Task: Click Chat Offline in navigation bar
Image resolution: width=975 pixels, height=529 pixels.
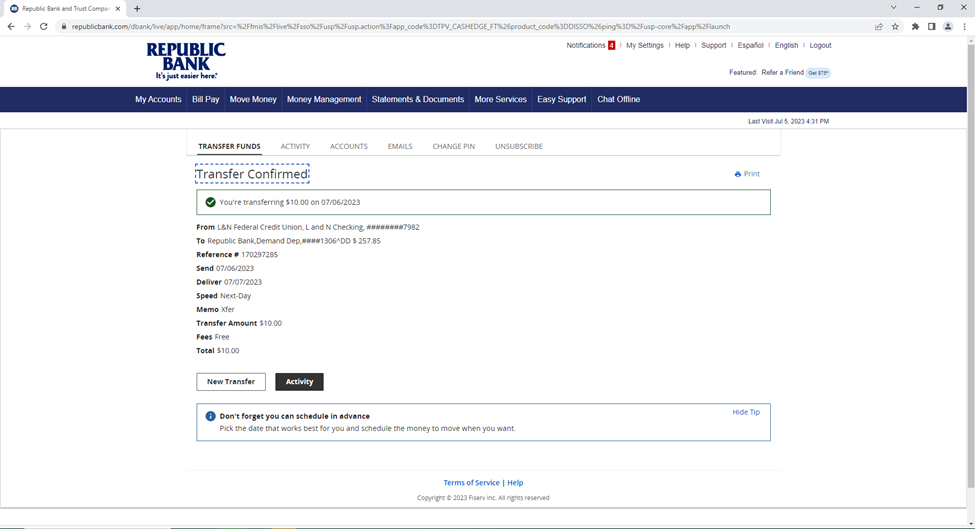Action: coord(619,99)
